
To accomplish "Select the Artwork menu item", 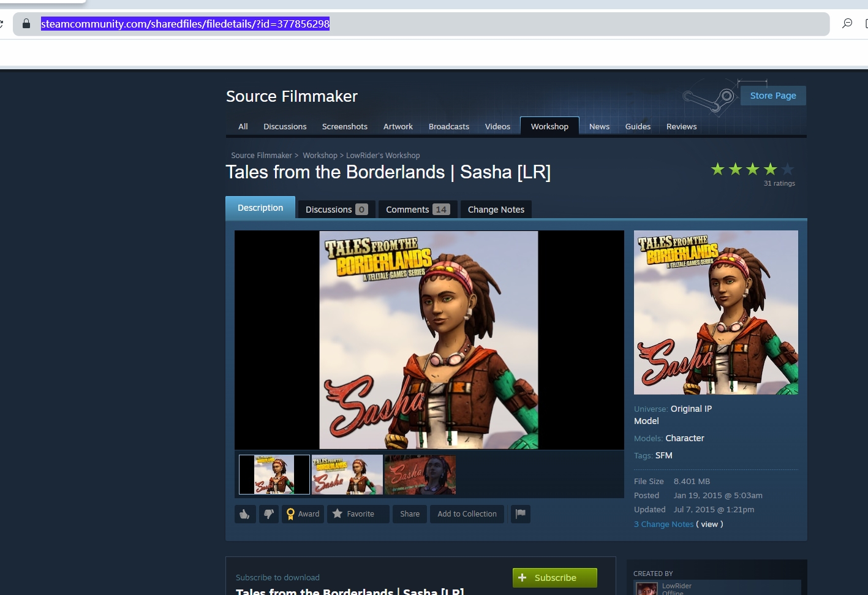I will (x=398, y=127).
